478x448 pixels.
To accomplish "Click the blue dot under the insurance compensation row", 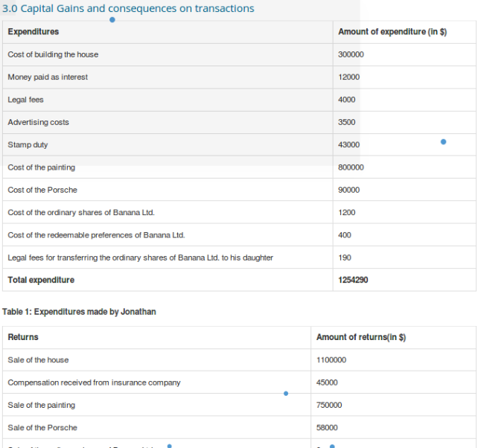I will tap(286, 394).
